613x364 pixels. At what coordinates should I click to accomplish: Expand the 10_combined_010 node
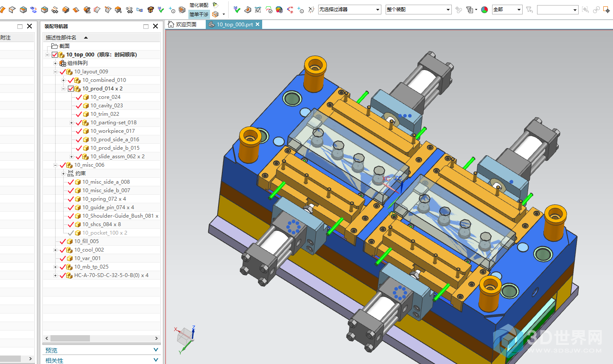coord(63,80)
